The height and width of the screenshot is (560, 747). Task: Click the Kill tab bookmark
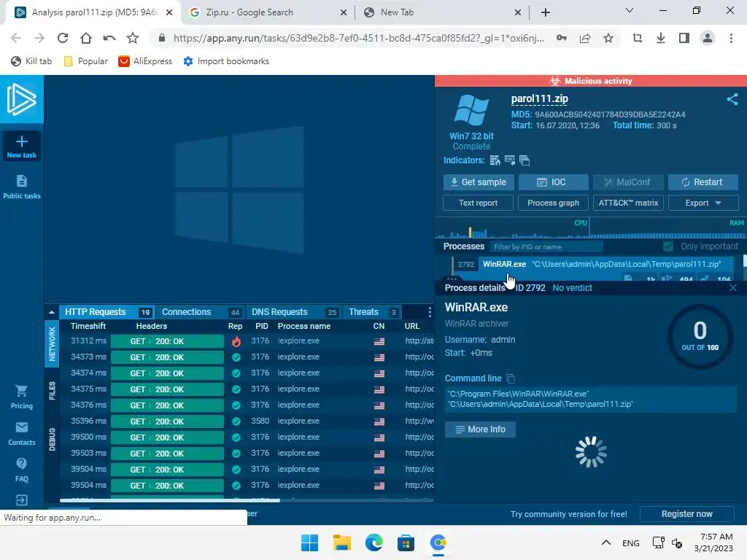click(x=31, y=61)
